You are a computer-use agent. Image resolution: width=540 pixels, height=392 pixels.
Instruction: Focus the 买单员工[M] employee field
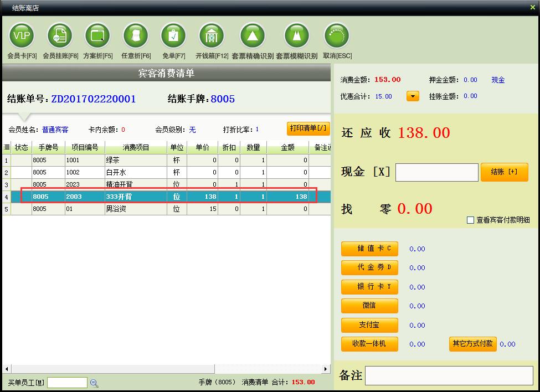click(x=67, y=383)
